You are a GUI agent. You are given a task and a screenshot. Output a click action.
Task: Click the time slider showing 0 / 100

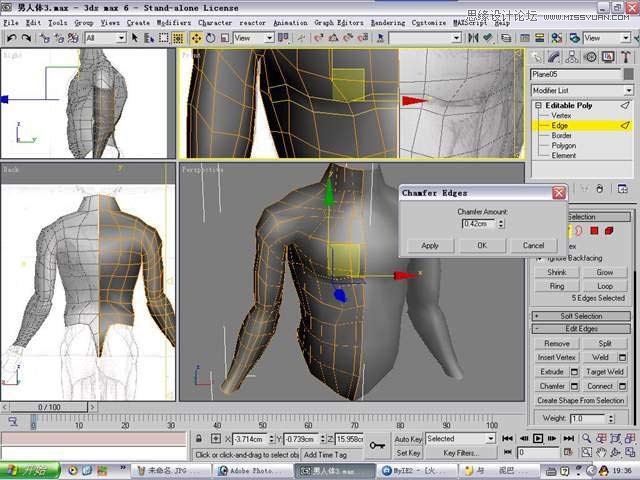(x=49, y=407)
